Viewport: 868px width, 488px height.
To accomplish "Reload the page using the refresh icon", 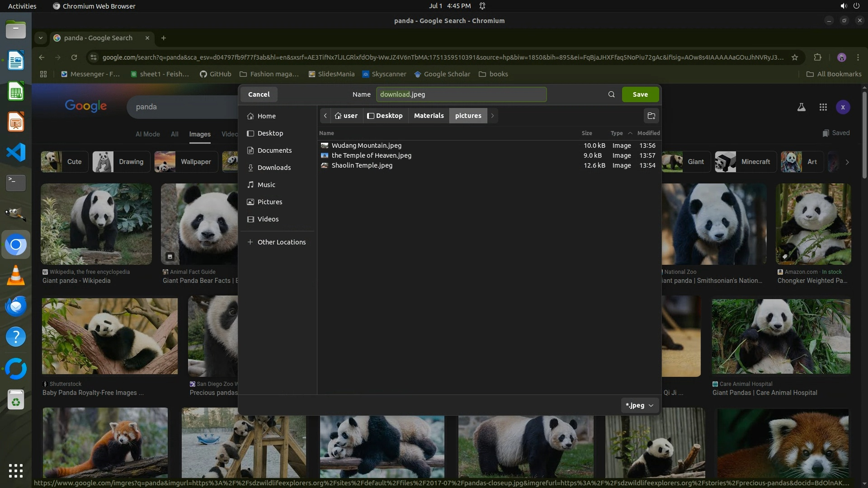I will pos(74,57).
